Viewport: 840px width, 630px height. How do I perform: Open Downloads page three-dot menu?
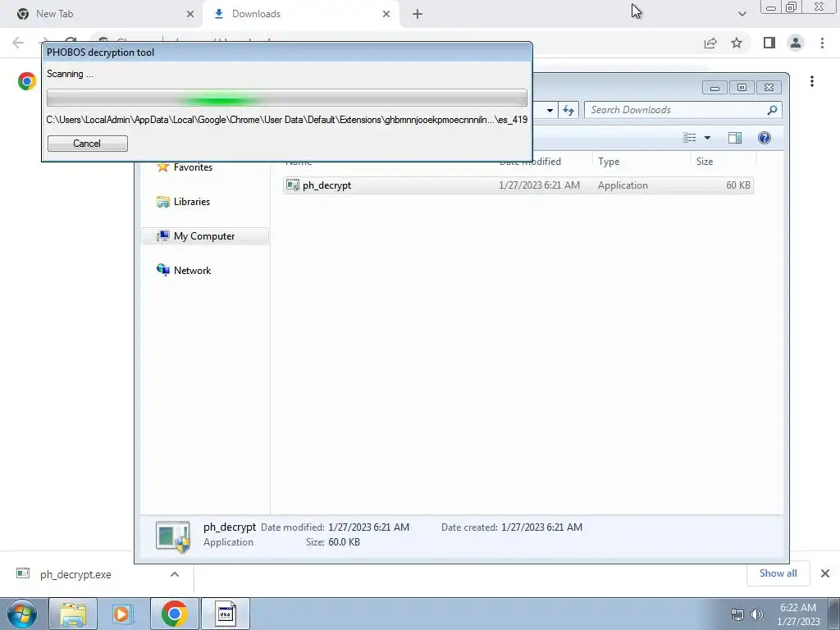[812, 81]
